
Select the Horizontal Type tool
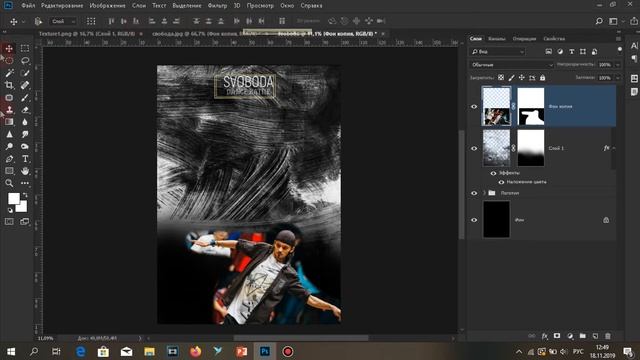click(25, 158)
